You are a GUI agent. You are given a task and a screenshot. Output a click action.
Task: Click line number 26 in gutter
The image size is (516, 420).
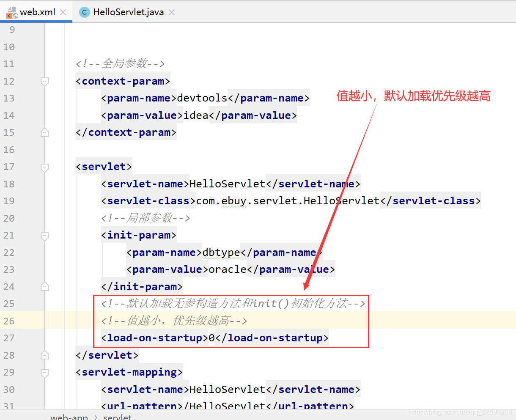tap(9, 321)
